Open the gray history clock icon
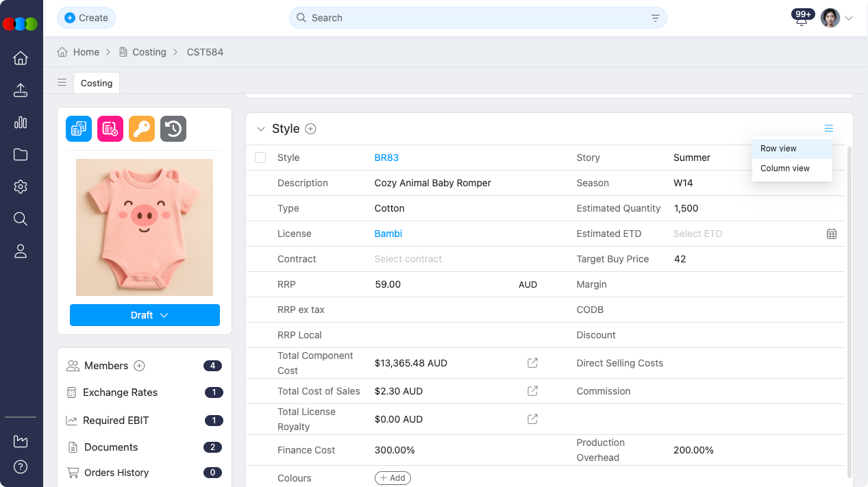The image size is (868, 487). (173, 129)
